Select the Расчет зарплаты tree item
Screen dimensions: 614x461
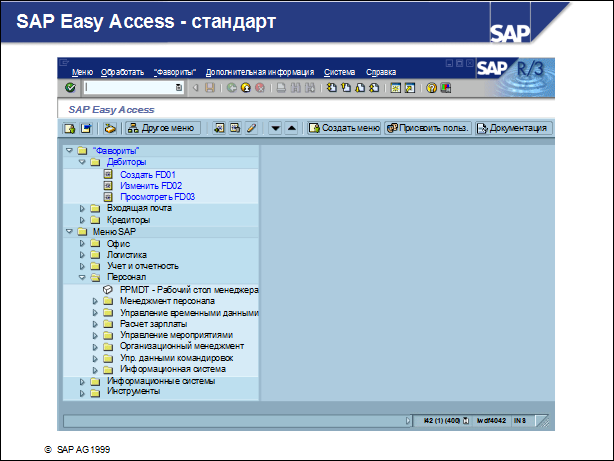pos(154,323)
